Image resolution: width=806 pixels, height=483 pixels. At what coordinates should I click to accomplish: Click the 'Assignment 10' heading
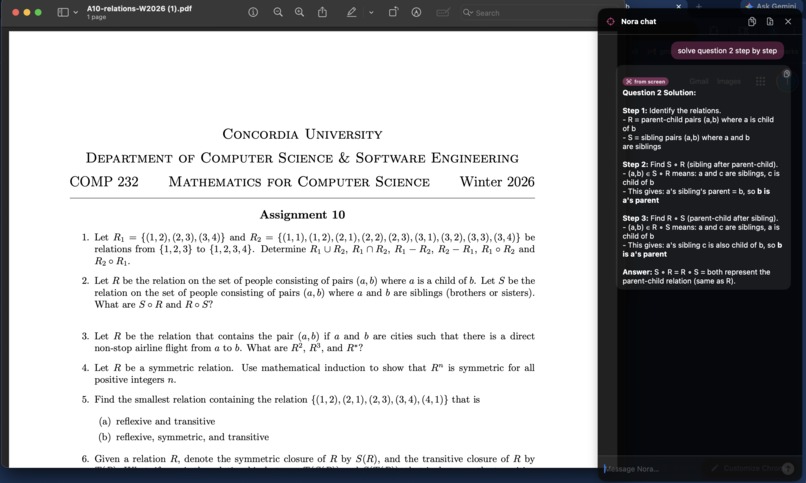pos(302,215)
